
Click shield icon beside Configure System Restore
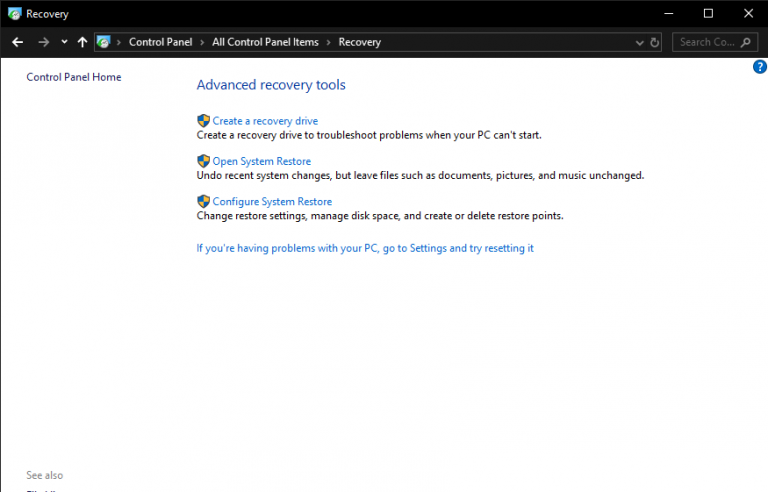[203, 201]
